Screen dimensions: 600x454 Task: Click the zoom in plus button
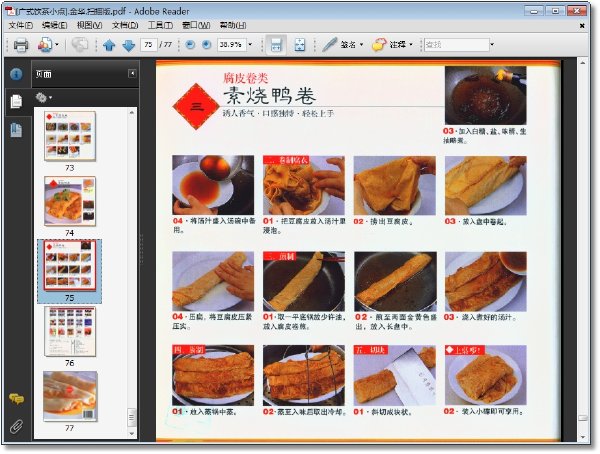pos(206,45)
